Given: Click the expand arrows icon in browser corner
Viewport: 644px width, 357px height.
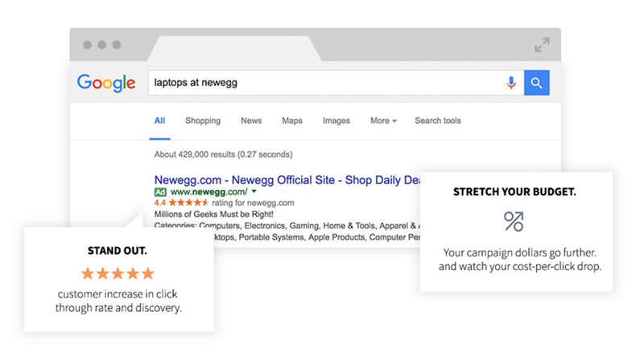Looking at the screenshot, I should pyautogui.click(x=542, y=45).
